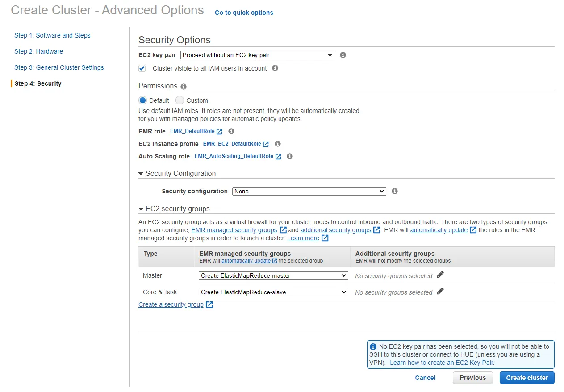
Task: Go to Step 1: Software and Steps
Action: coord(52,35)
